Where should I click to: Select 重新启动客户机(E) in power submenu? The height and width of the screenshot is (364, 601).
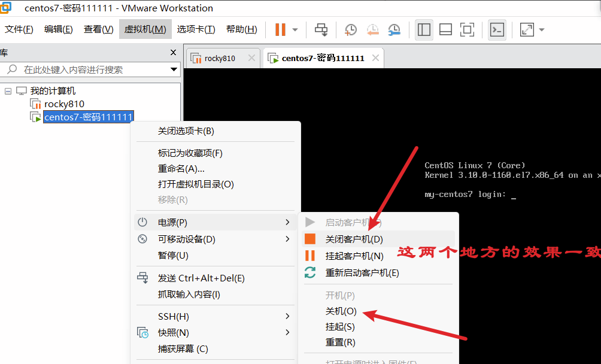(x=378, y=273)
